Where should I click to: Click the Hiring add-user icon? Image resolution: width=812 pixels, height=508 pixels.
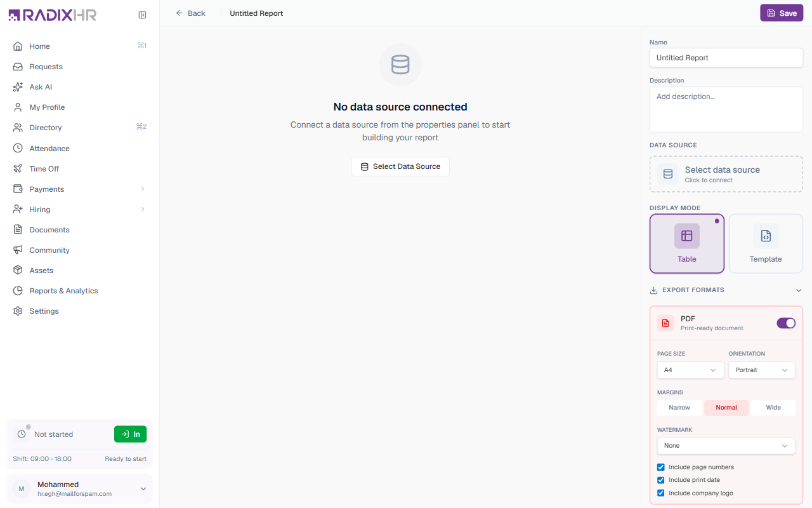[18, 209]
